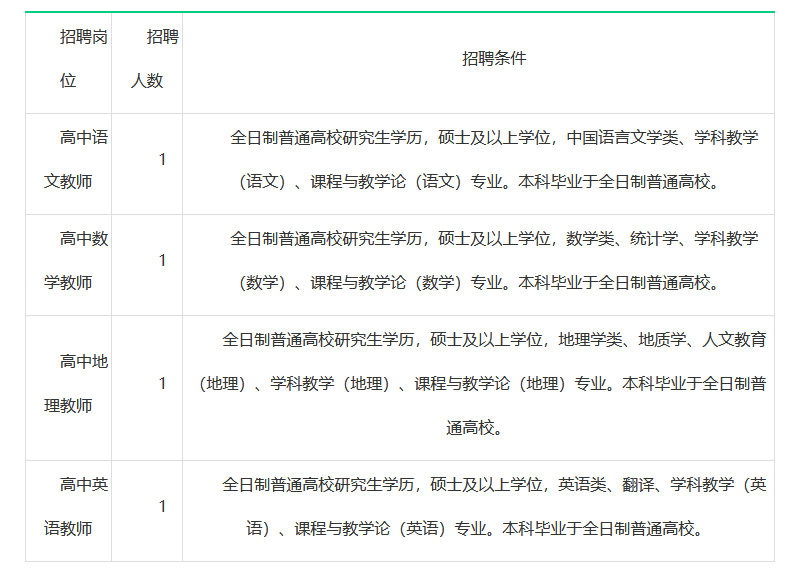The height and width of the screenshot is (577, 801).
Task: Click 课程与教学论（语文）text
Action: coord(386,182)
